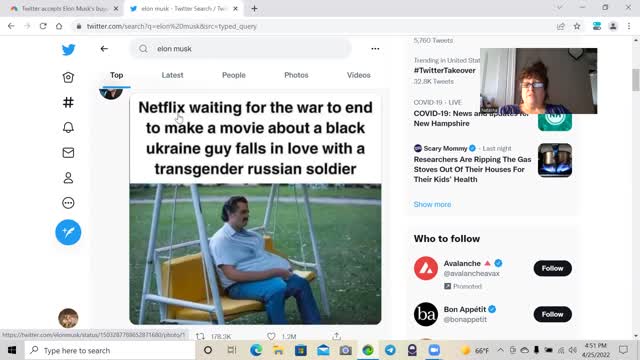Share this page icon in address bar
The height and width of the screenshot is (360, 640).
561,26
